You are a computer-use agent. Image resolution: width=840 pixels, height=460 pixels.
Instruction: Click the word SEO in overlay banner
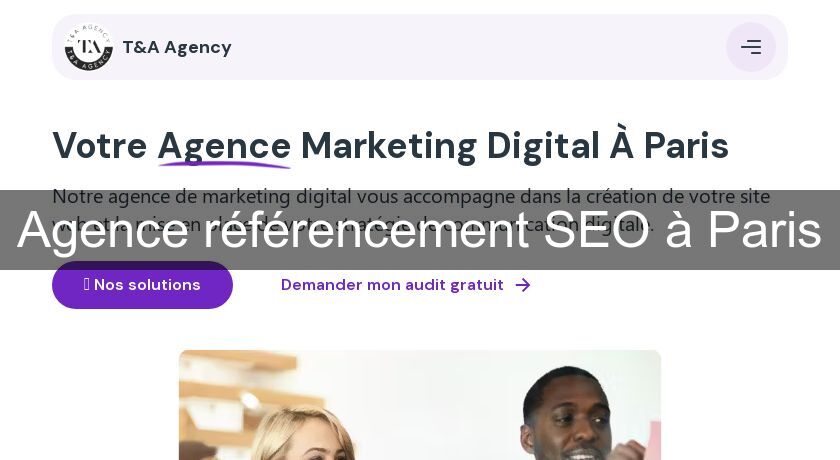[x=597, y=229]
